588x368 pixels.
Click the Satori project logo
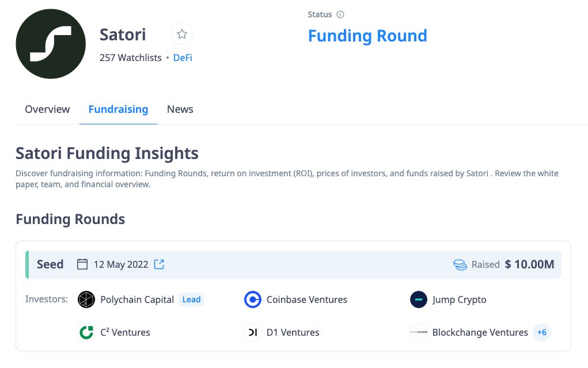pyautogui.click(x=52, y=44)
